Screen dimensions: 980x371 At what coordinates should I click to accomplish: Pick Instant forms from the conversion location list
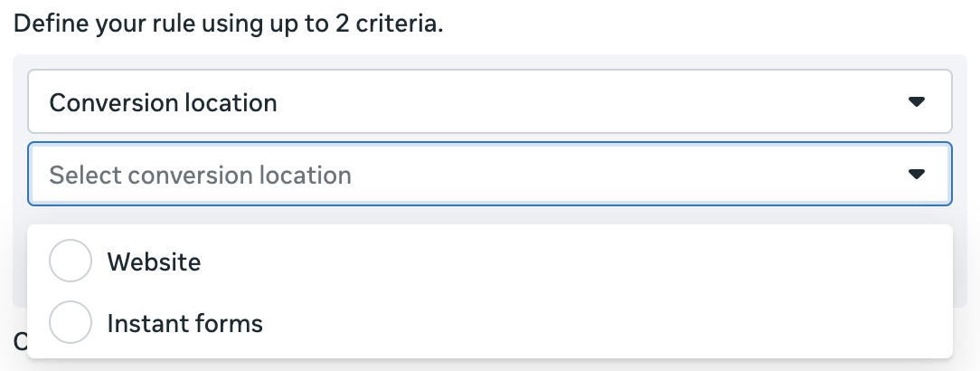184,323
